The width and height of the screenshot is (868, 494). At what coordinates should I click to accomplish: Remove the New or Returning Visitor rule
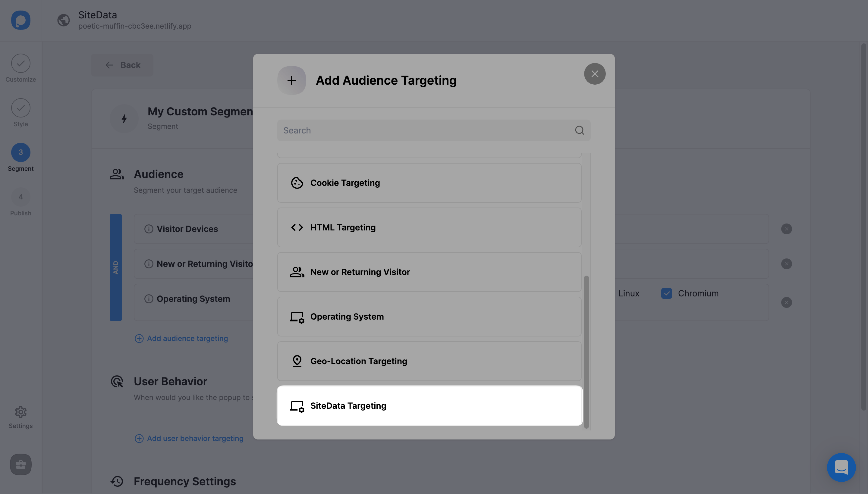(786, 264)
